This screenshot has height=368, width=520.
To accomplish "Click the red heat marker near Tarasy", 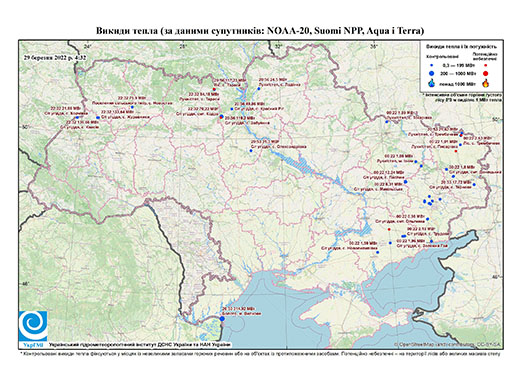I will [x=214, y=89].
